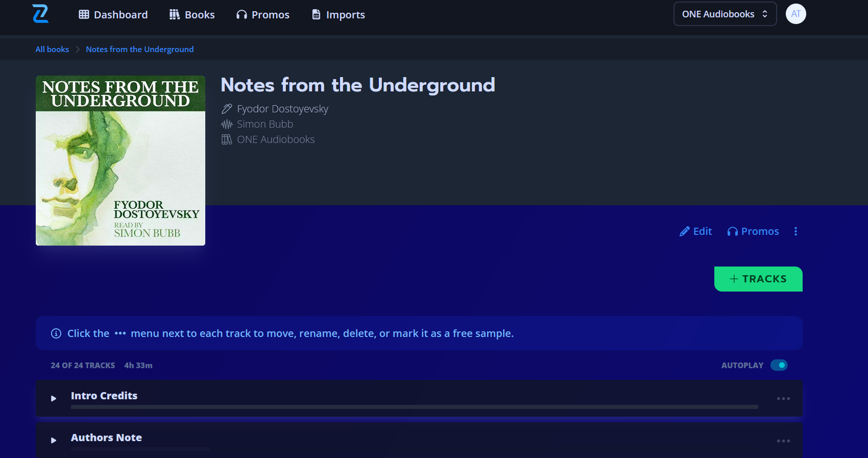The image size is (868, 458).
Task: Click the narrator name Simon Bubb
Action: (x=265, y=124)
